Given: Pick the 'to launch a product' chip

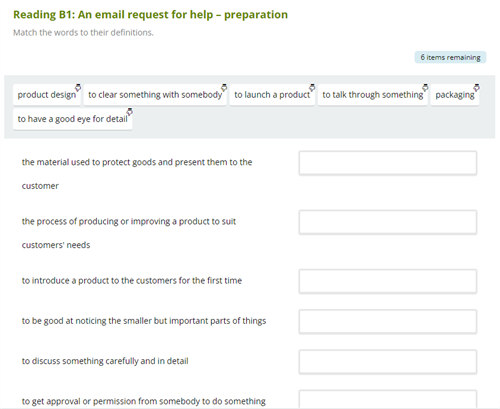Looking at the screenshot, I should [272, 95].
